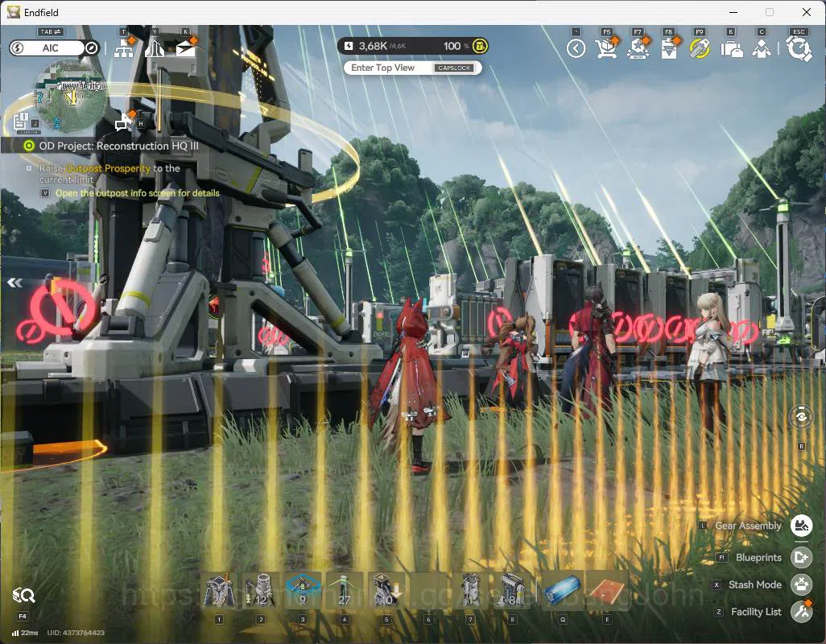Click Enter Top View button
Viewport: 826px width, 644px height.
click(x=412, y=68)
